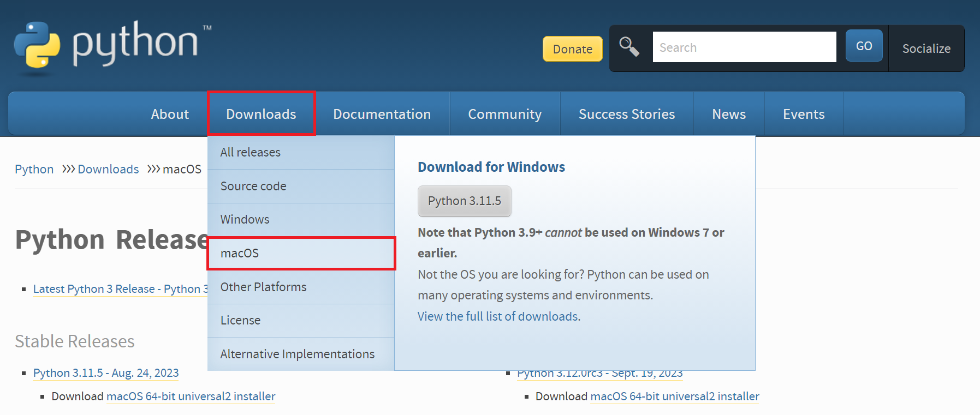
Task: Click the macOS breadcrumb text
Action: click(x=182, y=169)
